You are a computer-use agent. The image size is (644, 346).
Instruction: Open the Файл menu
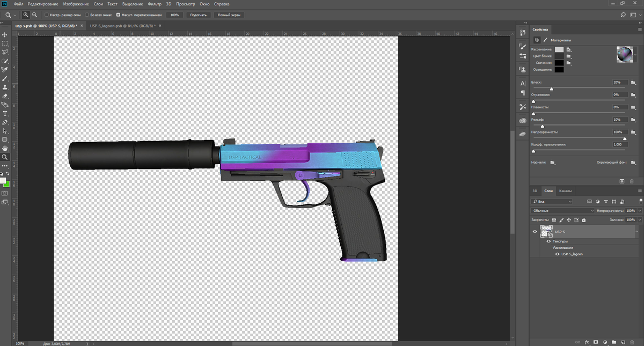(18, 4)
